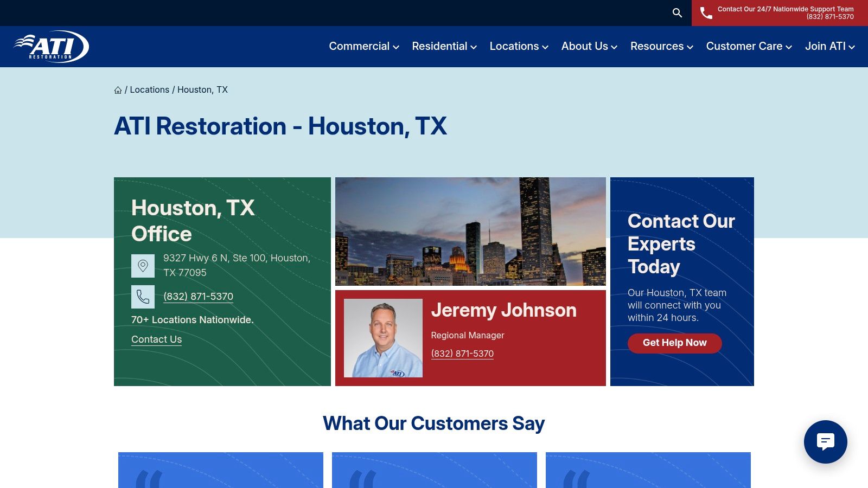Open the Commercial nav item

point(359,46)
